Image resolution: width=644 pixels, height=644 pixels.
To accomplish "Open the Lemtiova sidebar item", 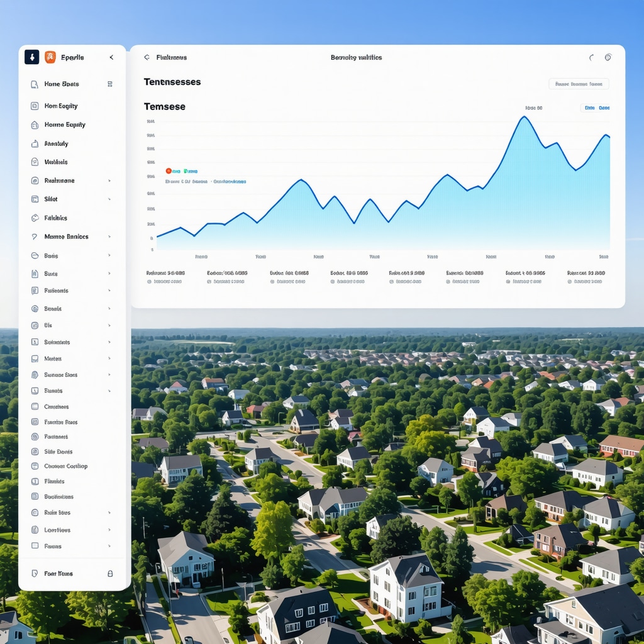I will coord(72,530).
